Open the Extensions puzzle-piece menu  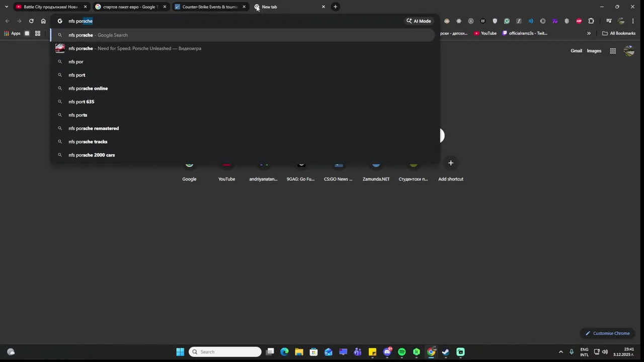tap(591, 21)
